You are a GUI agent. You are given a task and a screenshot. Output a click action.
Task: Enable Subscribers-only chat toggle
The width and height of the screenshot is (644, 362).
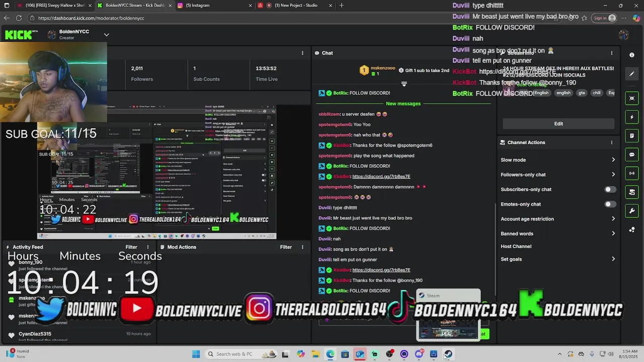pos(610,190)
